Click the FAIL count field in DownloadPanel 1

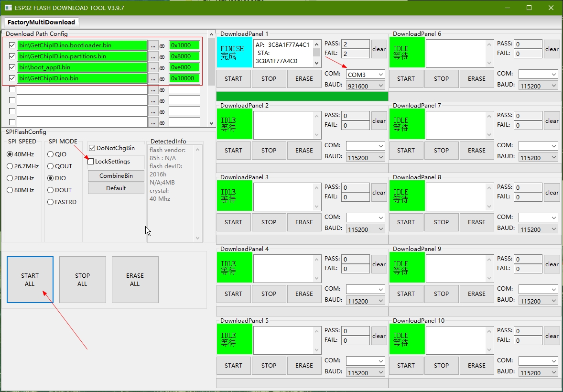355,54
